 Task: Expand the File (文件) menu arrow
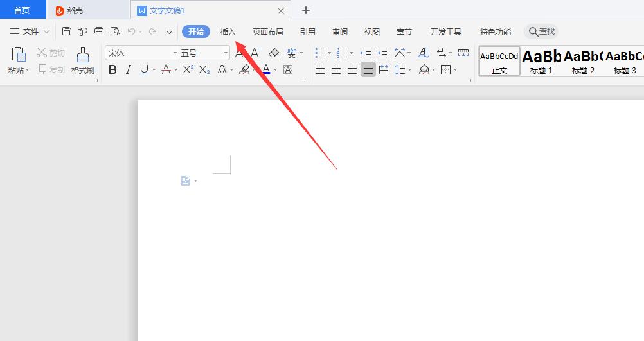46,31
